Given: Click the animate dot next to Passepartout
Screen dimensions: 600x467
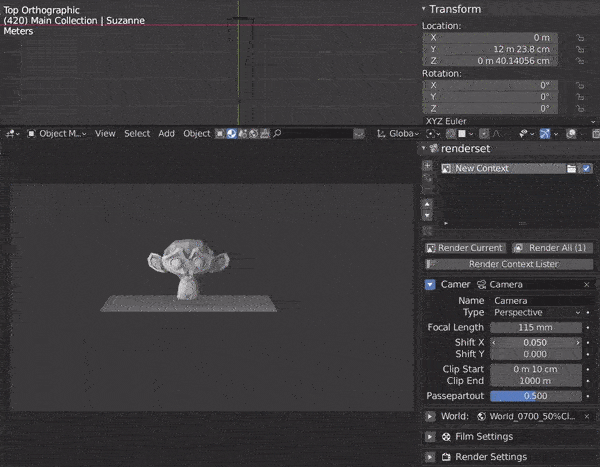Looking at the screenshot, I should click(x=588, y=396).
